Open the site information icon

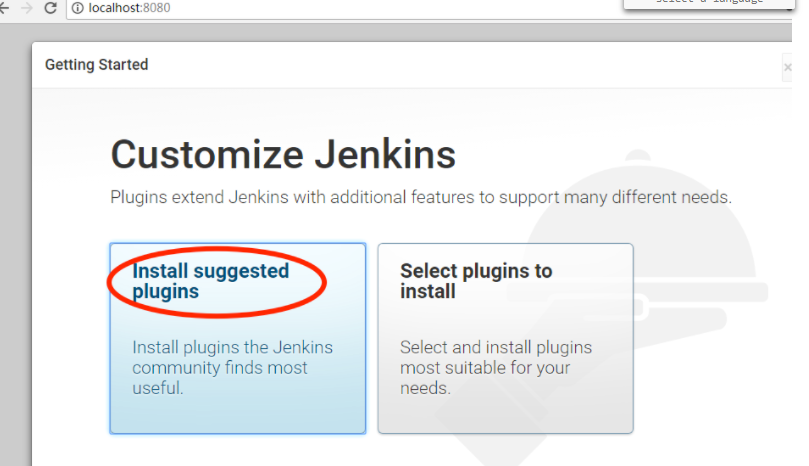(x=77, y=8)
